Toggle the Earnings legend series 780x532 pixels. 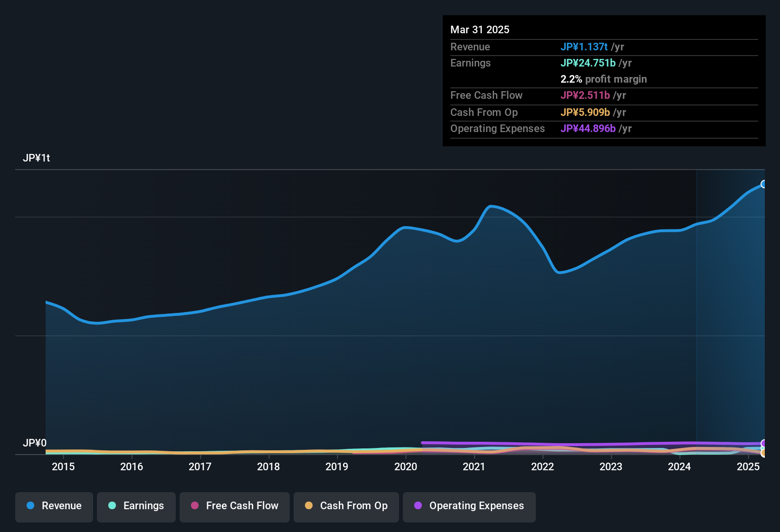pos(136,507)
